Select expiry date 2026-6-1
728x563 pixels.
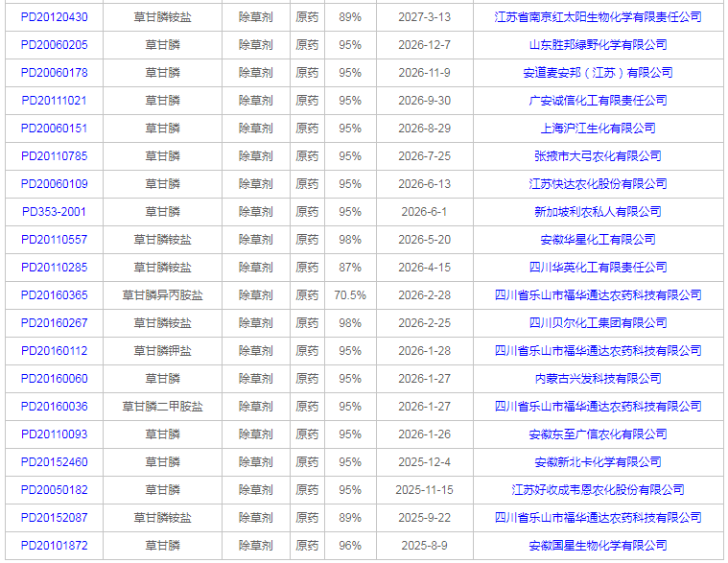tap(424, 212)
